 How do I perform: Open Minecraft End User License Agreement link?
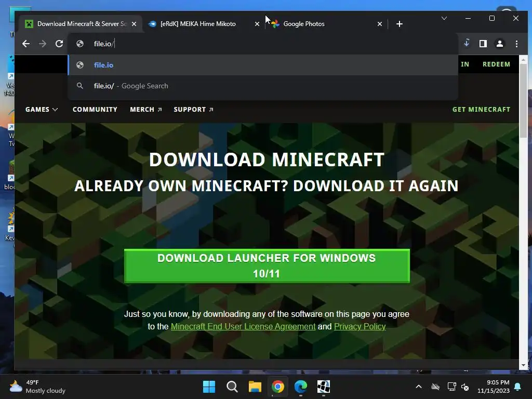coord(243,326)
